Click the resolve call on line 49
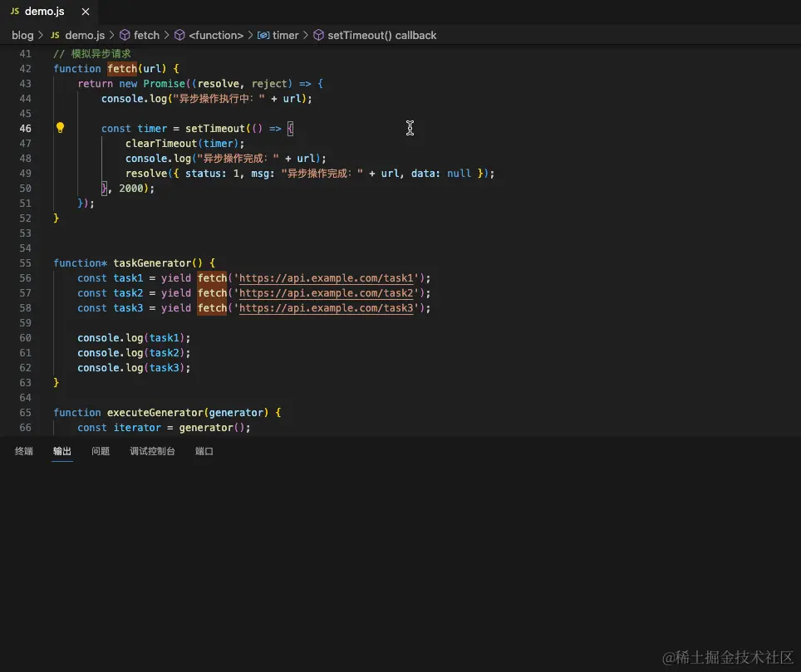This screenshot has height=672, width=801. click(x=146, y=174)
